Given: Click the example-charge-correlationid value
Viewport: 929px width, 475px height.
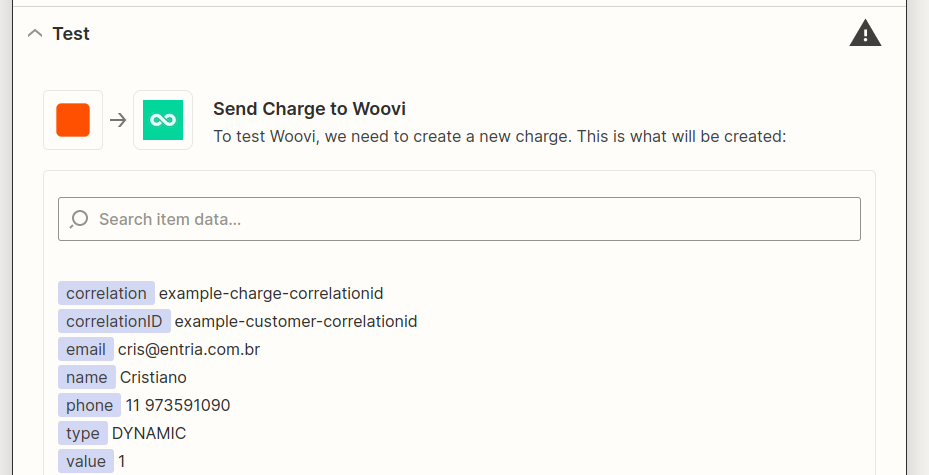Looking at the screenshot, I should (x=271, y=293).
